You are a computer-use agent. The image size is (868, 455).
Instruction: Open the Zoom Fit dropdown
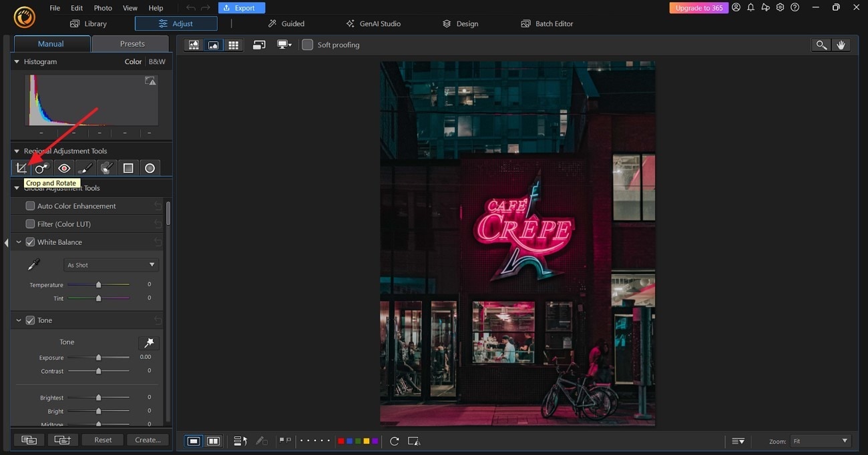coord(821,441)
